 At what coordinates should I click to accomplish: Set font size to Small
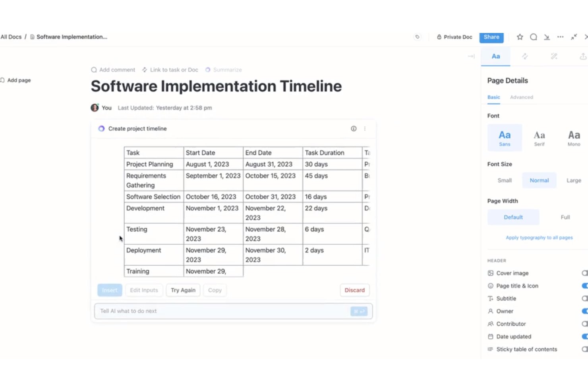pos(505,180)
